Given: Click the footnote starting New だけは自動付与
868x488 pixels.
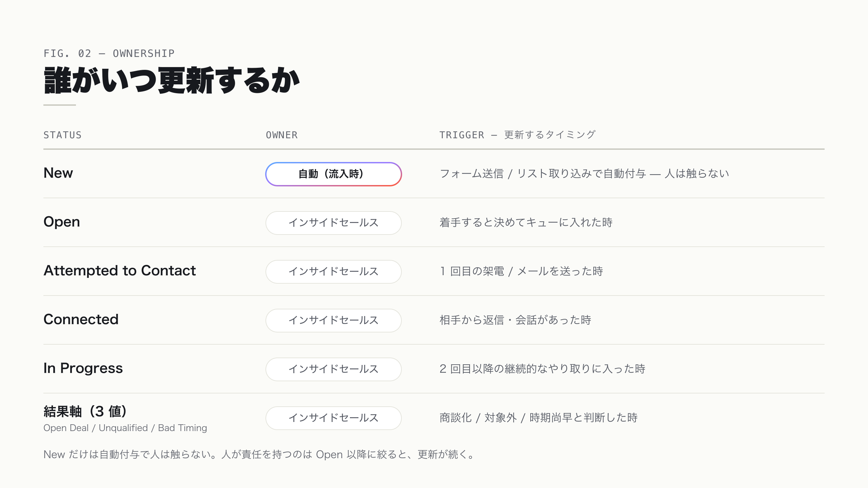Looking at the screenshot, I should pos(260,454).
